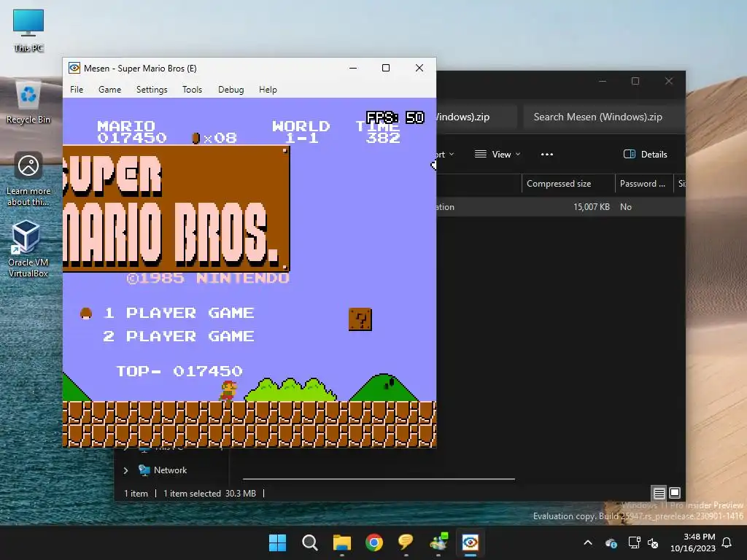Click '1 PLAYER GAME' in the game
747x560 pixels.
coord(179,314)
